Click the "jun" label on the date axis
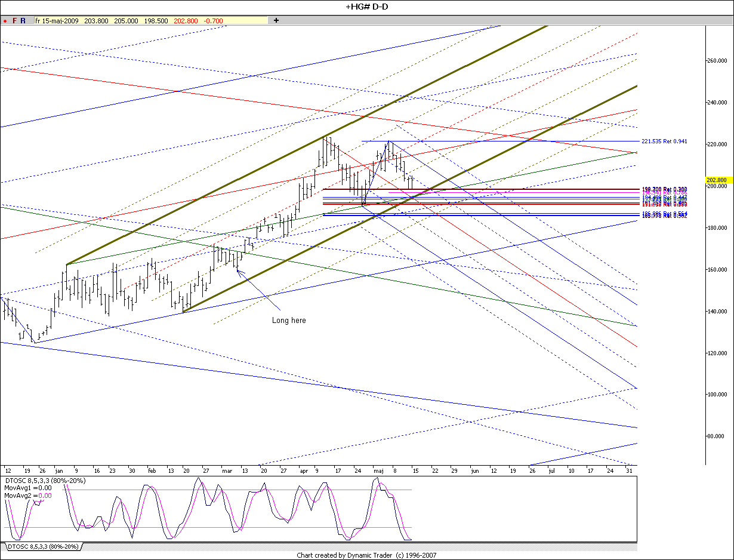The width and height of the screenshot is (734, 560). click(x=475, y=470)
